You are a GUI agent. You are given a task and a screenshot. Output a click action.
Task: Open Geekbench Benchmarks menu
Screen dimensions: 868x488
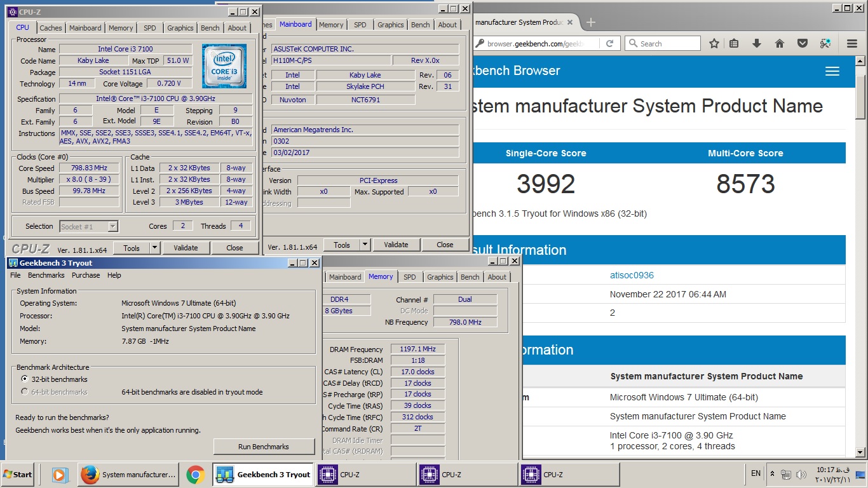tap(46, 275)
